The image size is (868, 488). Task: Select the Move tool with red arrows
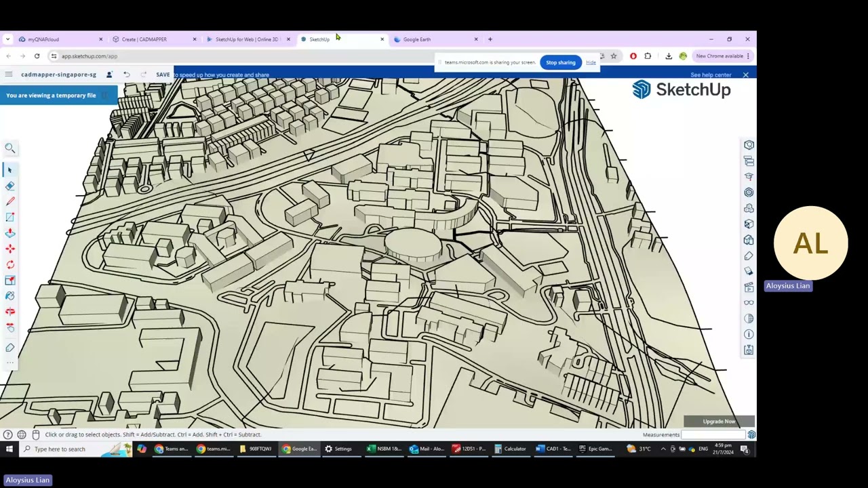point(10,249)
